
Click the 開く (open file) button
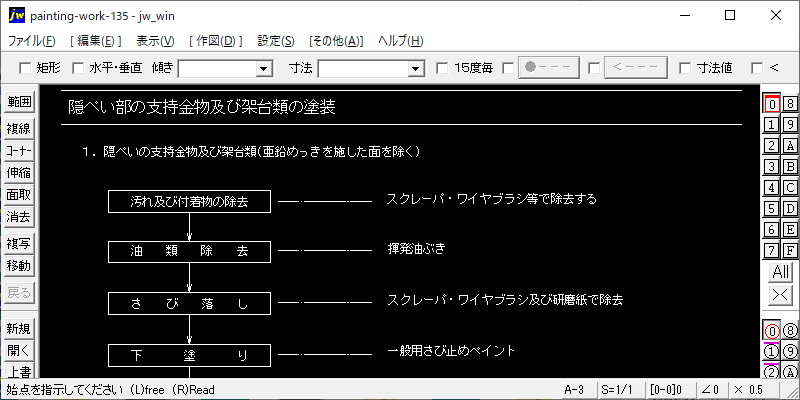19,351
